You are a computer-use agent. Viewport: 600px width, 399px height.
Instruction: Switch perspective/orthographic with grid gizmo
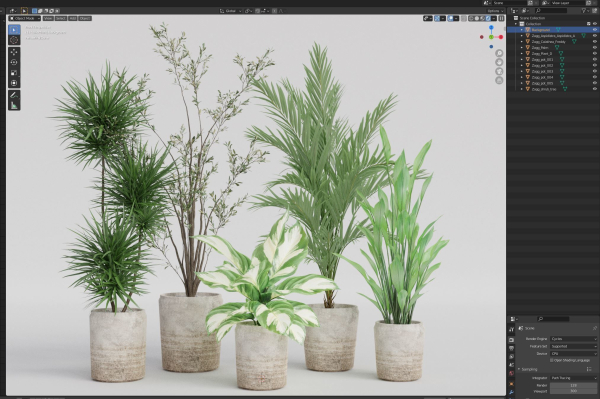point(499,80)
